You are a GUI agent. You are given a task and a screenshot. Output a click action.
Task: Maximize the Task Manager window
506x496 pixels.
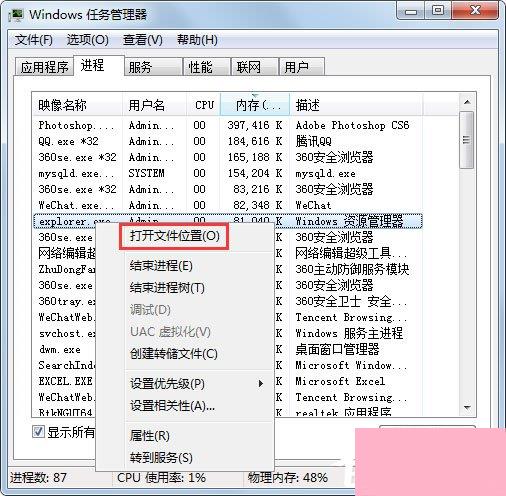point(438,11)
